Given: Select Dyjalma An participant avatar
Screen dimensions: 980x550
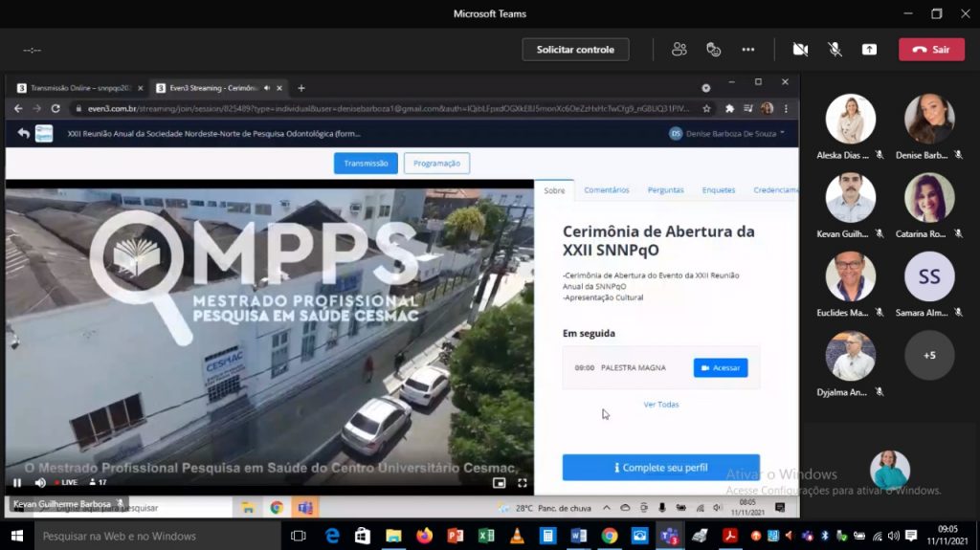Looking at the screenshot, I should click(850, 356).
